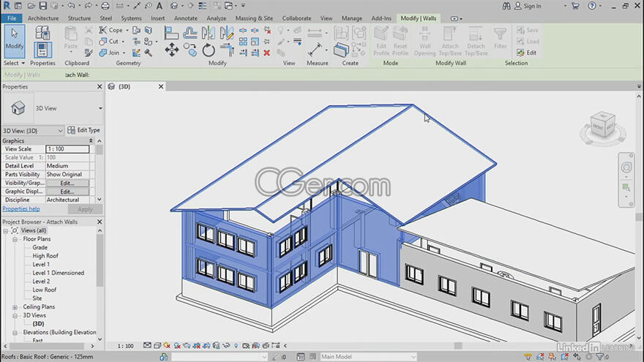Open the Type Properties icon in ribbon
Image resolution: width=644 pixels, height=362 pixels.
pos(42,32)
